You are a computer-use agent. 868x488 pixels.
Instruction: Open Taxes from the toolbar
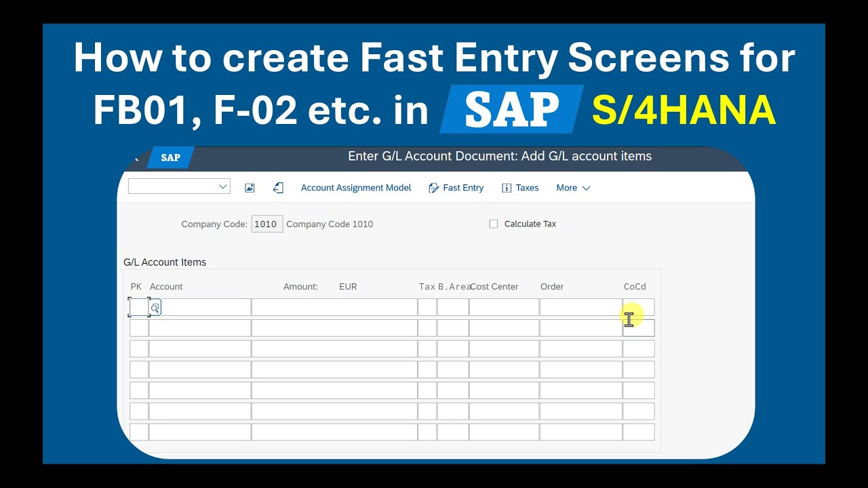click(x=520, y=188)
